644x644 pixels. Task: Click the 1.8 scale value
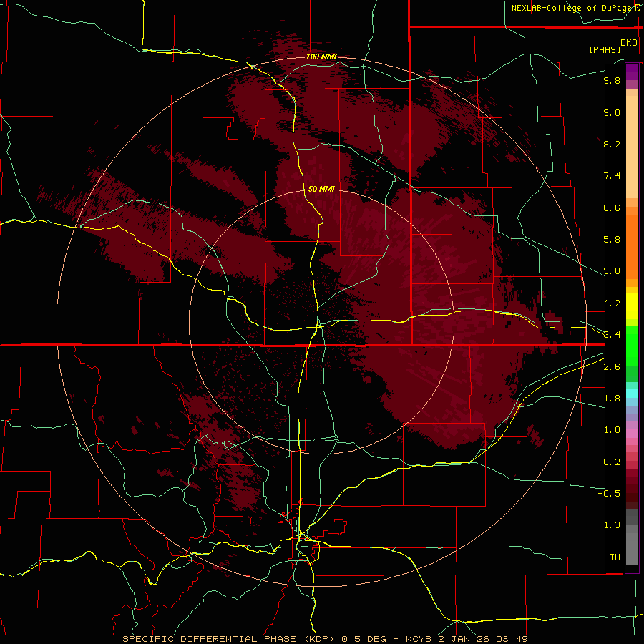(612, 399)
